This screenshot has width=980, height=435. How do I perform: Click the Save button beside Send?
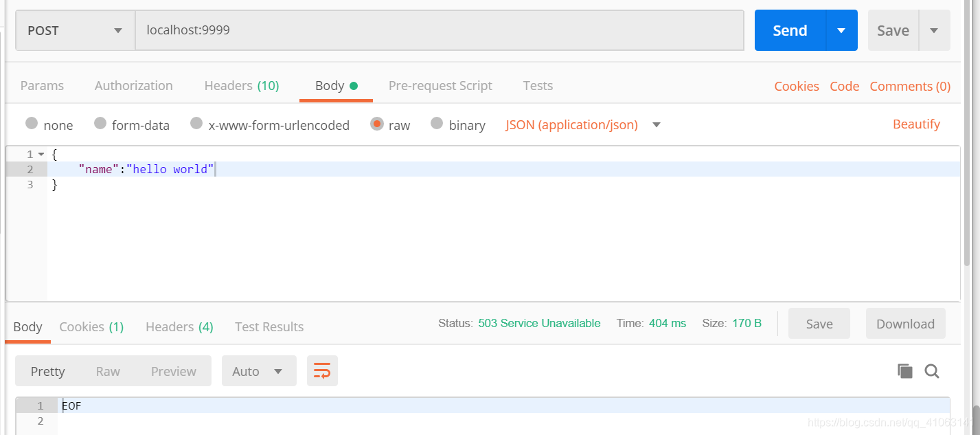pyautogui.click(x=893, y=30)
